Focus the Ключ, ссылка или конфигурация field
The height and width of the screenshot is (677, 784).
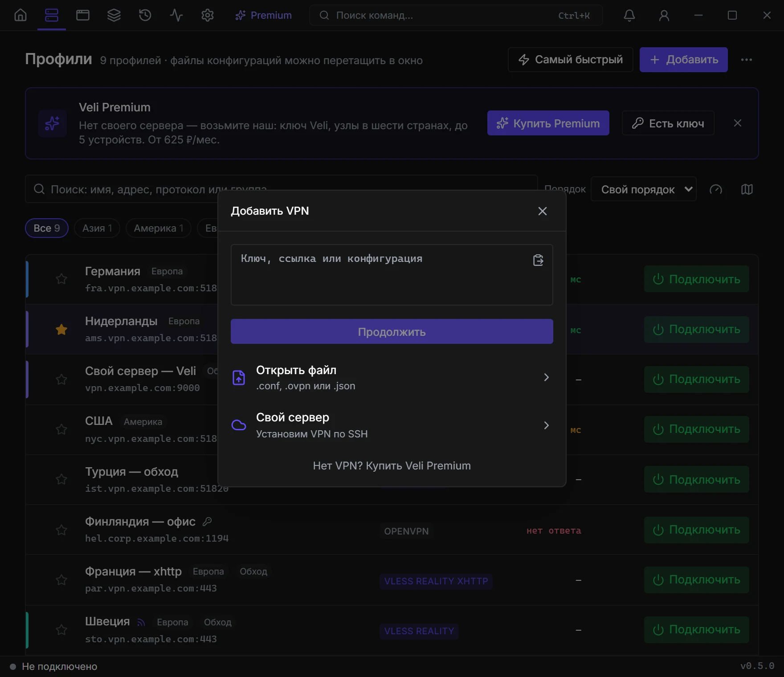[392, 275]
